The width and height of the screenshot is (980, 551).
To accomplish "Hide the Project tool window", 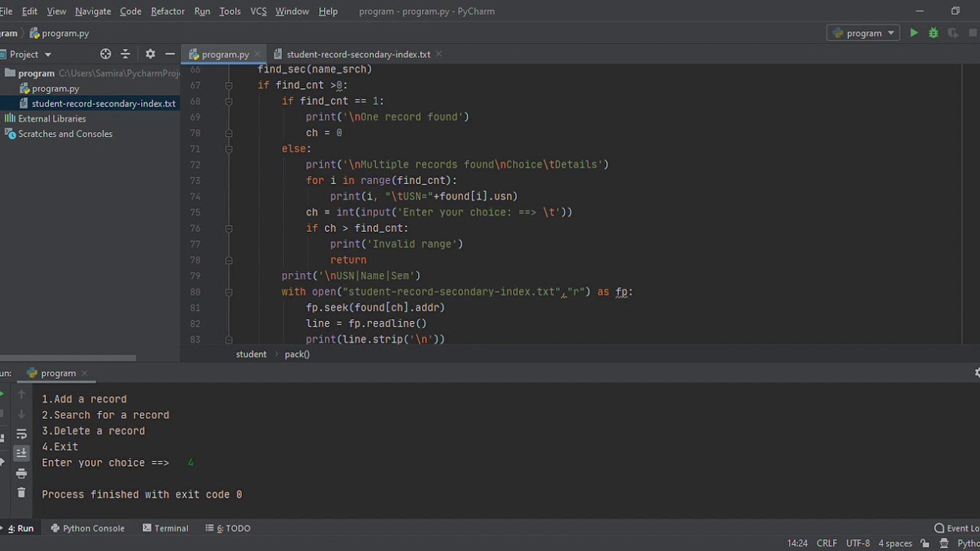I will coord(170,54).
